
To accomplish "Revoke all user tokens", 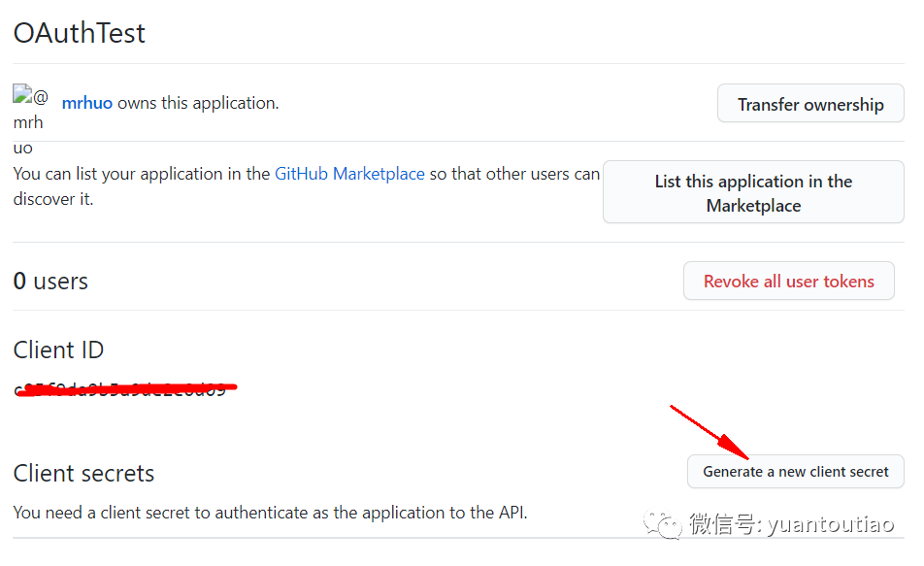I will tap(788, 282).
